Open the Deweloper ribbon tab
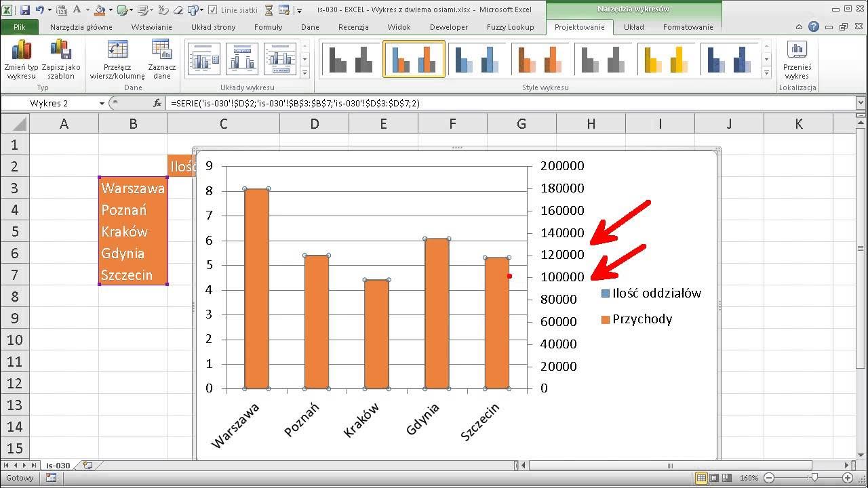 pyautogui.click(x=448, y=27)
